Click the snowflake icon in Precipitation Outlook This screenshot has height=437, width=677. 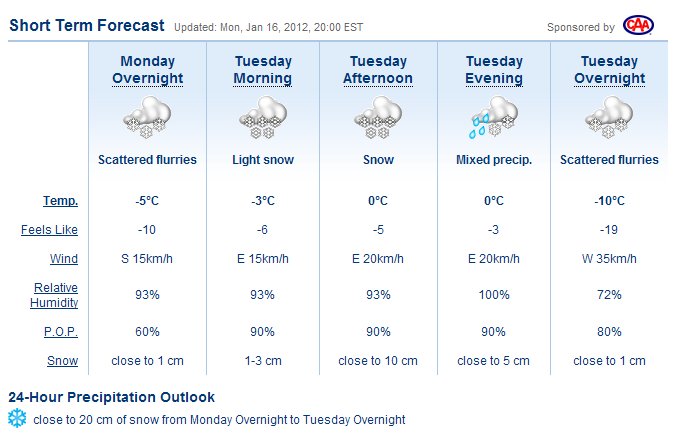17,419
